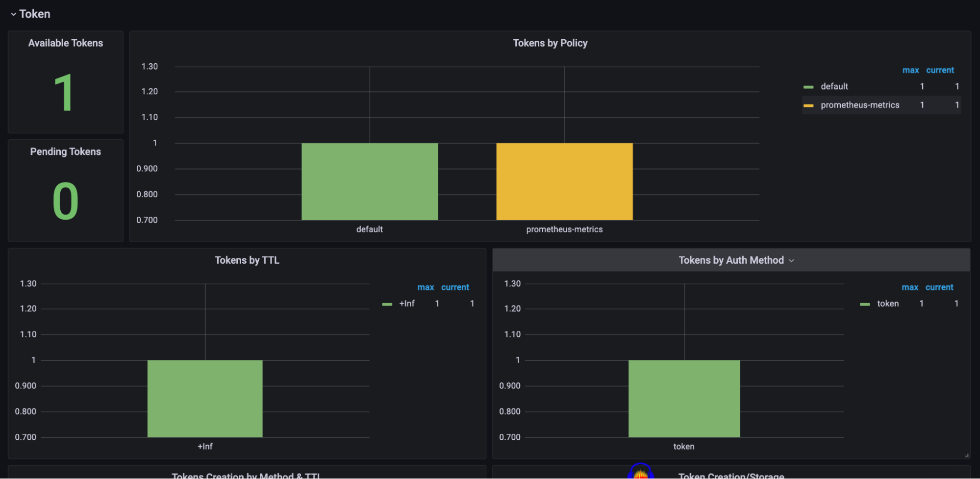Screen dimensions: 980x479
Task: Sort Tokens by Policy legend by max
Action: [x=910, y=70]
